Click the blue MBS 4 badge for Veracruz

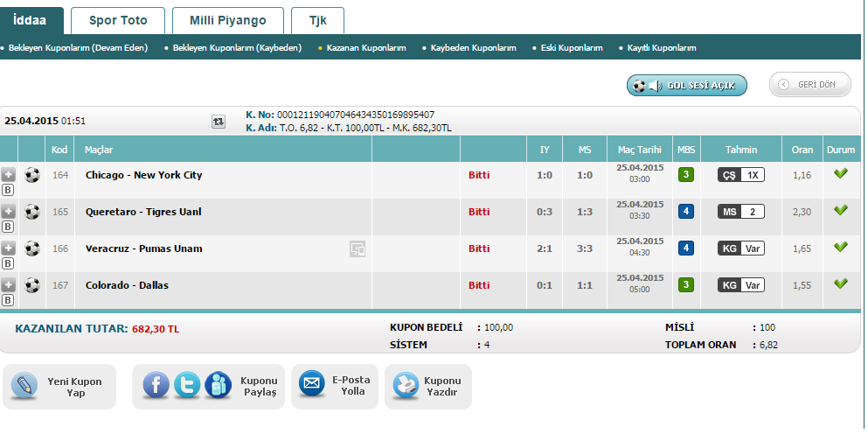(x=686, y=248)
